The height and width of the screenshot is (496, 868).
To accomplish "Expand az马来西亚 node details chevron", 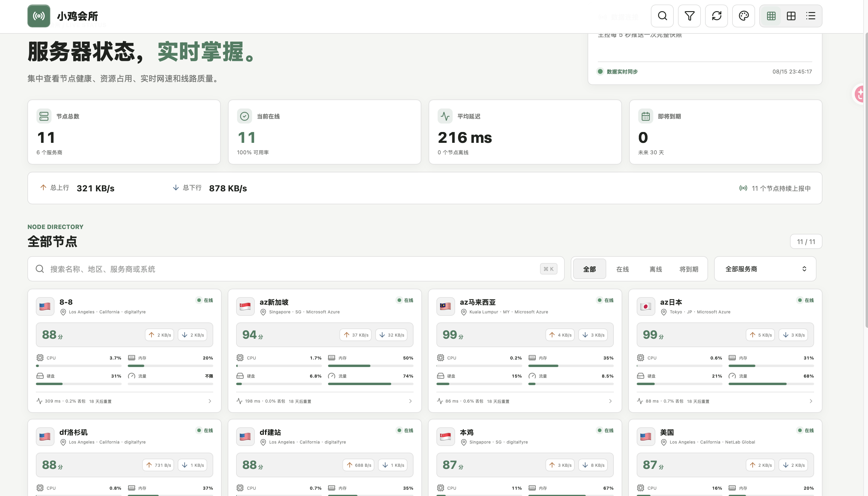I will [610, 401].
